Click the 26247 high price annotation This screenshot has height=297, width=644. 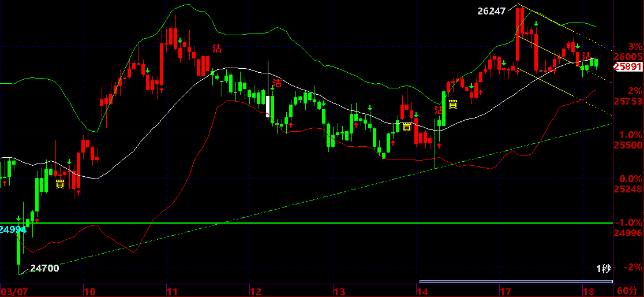tap(491, 11)
